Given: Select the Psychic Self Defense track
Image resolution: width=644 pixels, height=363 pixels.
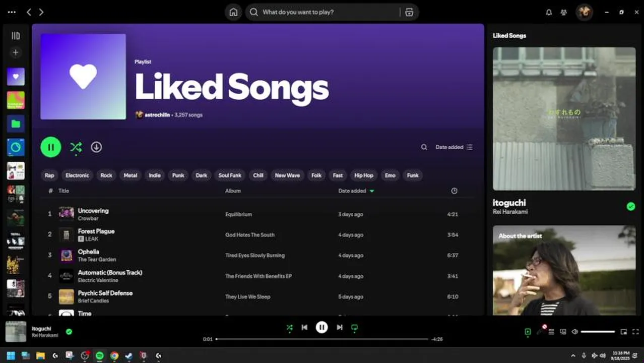Looking at the screenshot, I should (x=105, y=293).
